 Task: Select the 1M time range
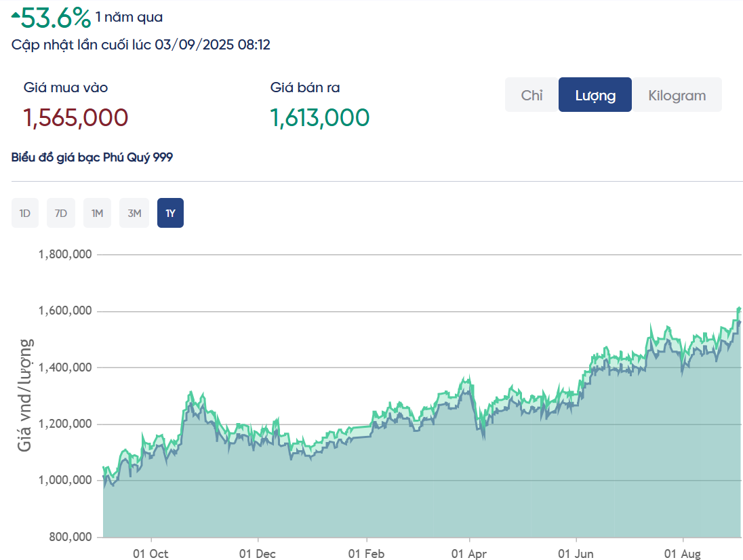[97, 213]
